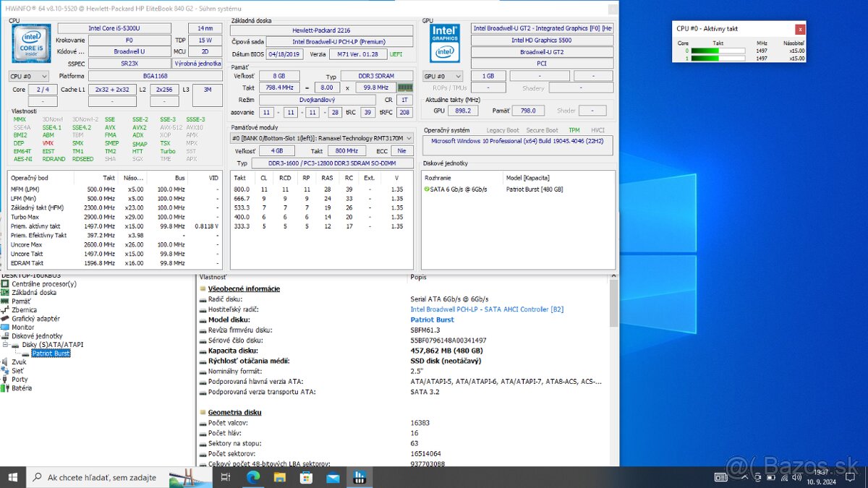
Task: Select Grafický adaptér in the device tree
Action: point(33,318)
